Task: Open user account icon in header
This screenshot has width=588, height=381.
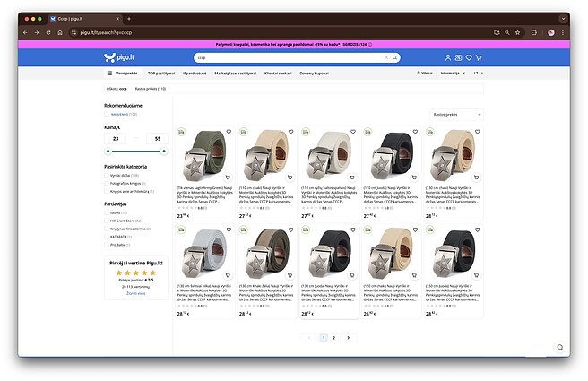Action: (x=448, y=57)
